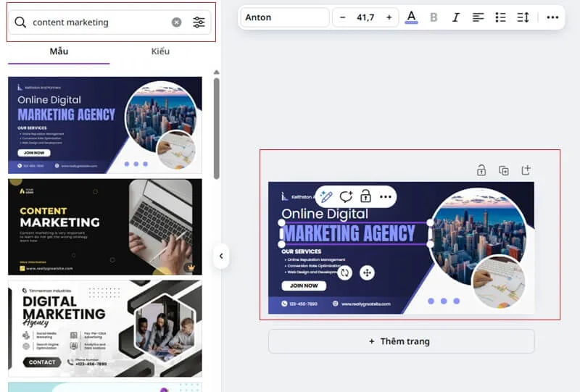Click the template list scrollbar
580x392 pixels.
pos(216,128)
